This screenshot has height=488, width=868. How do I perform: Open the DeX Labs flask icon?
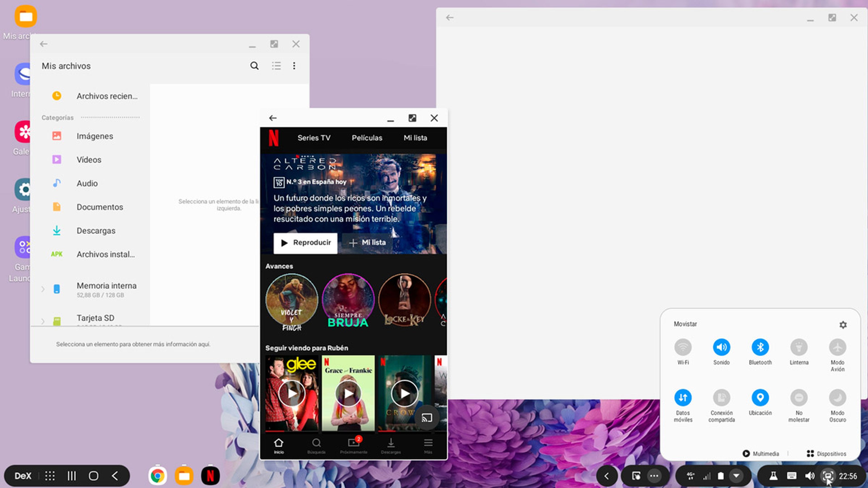pyautogui.click(x=773, y=476)
